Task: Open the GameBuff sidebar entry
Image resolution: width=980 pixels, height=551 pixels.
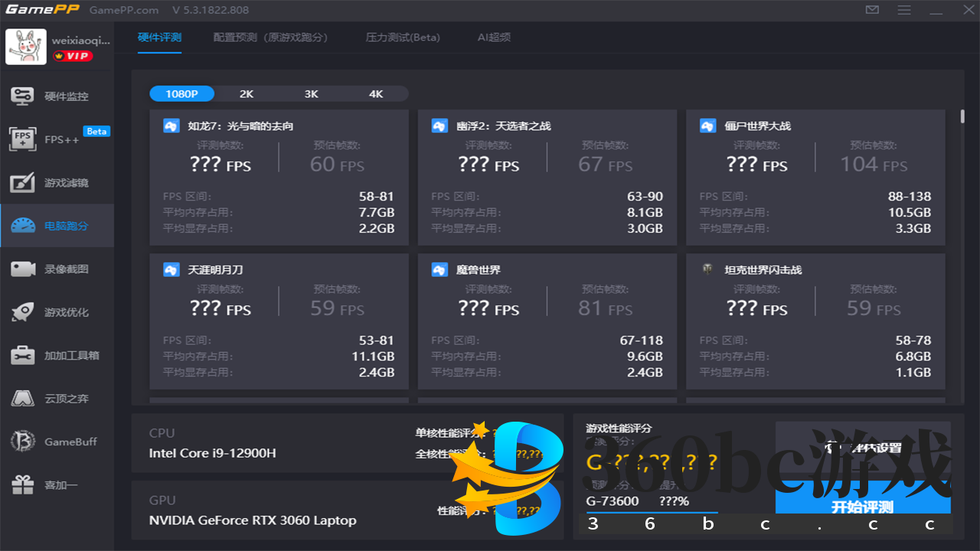Action: [x=57, y=441]
